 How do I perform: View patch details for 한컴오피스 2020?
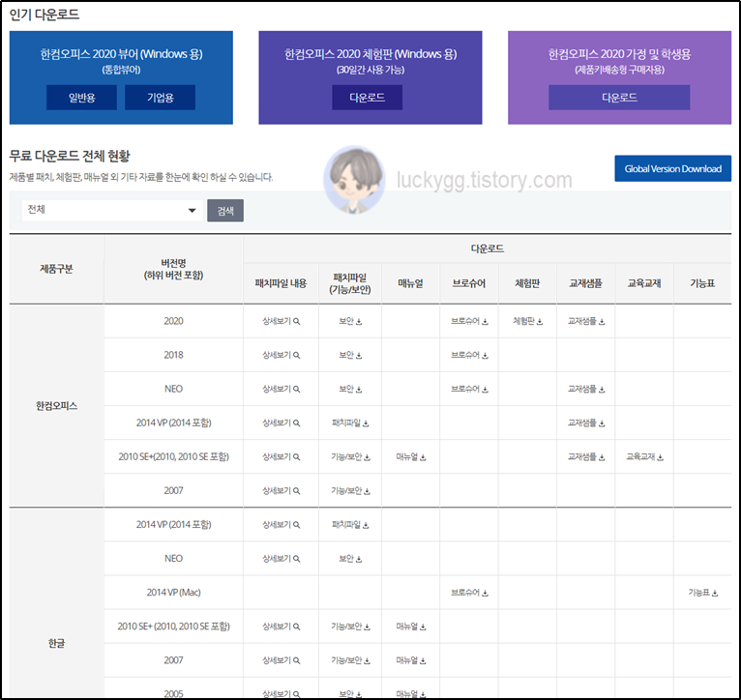(282, 321)
